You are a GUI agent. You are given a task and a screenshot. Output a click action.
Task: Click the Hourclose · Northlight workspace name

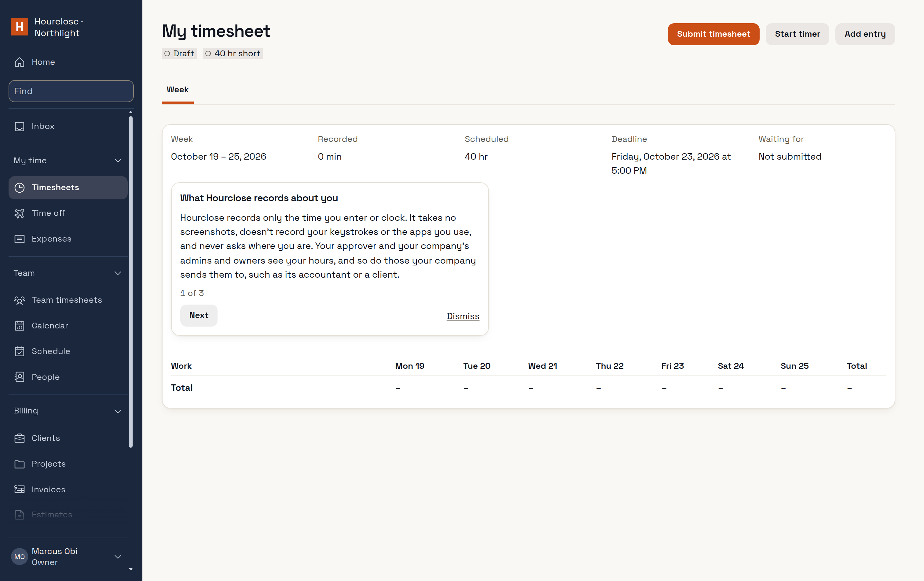click(x=59, y=27)
